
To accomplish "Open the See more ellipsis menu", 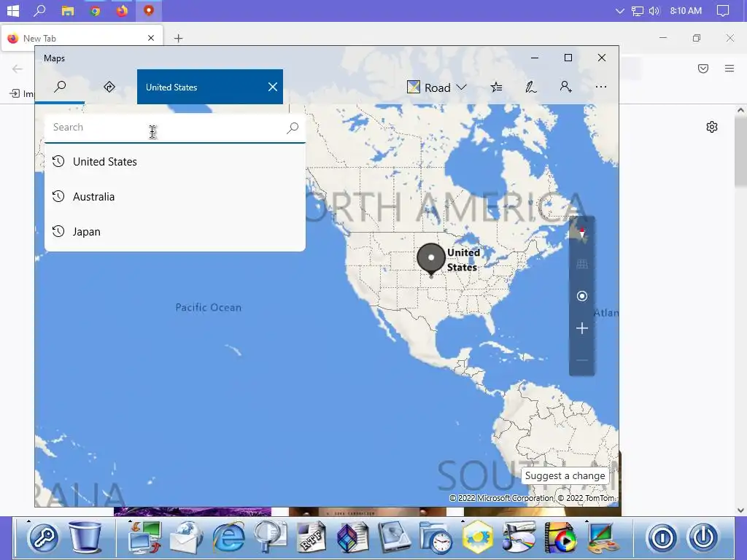I will (x=601, y=87).
